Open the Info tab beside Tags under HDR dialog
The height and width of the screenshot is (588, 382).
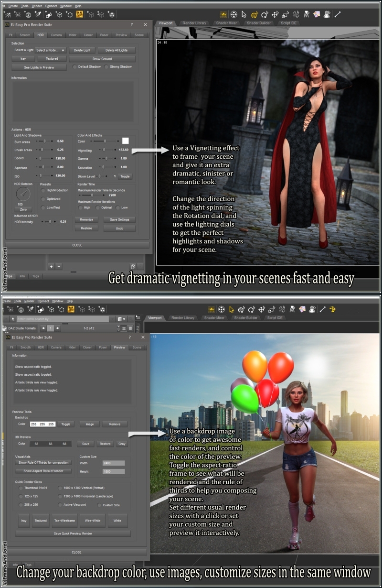click(22, 276)
